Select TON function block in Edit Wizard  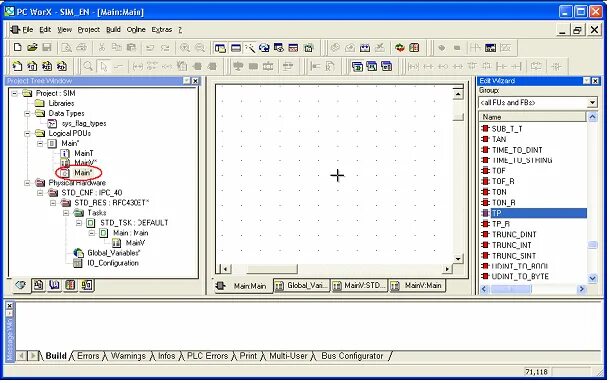tap(499, 192)
